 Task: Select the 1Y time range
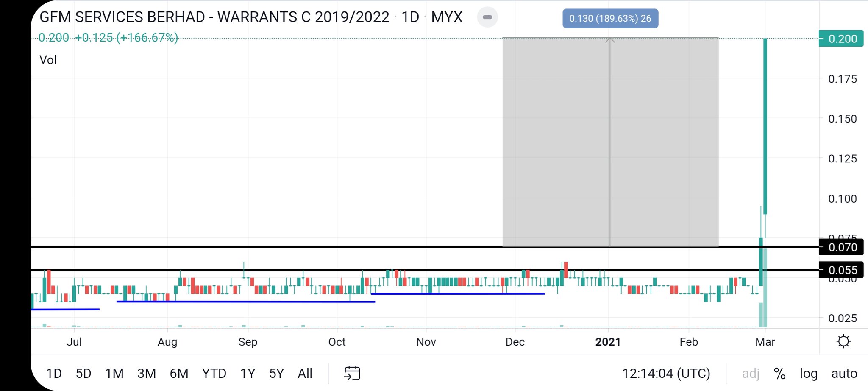pos(248,374)
